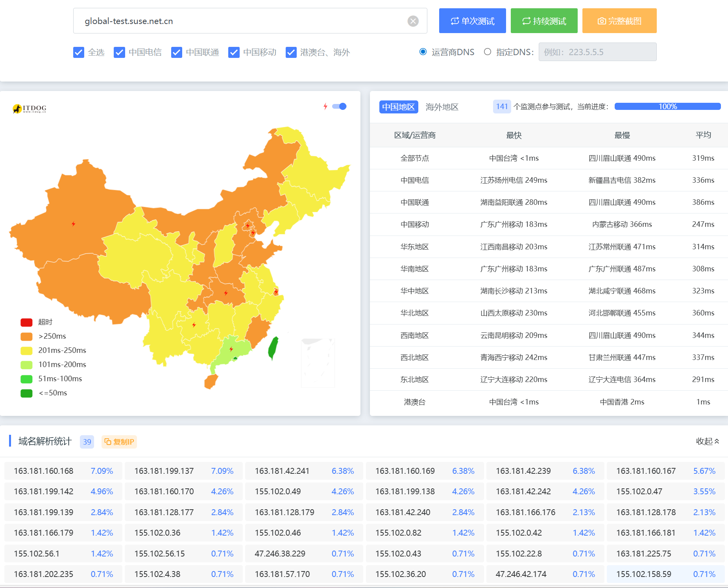Click IP 163.181.199.137
The image size is (728, 588).
click(x=164, y=471)
